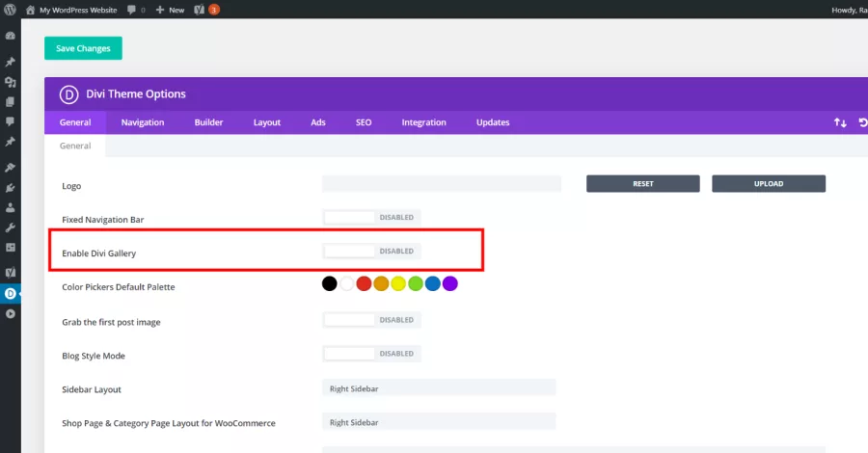Click the UPLOAD logo button
868x453 pixels.
click(769, 184)
